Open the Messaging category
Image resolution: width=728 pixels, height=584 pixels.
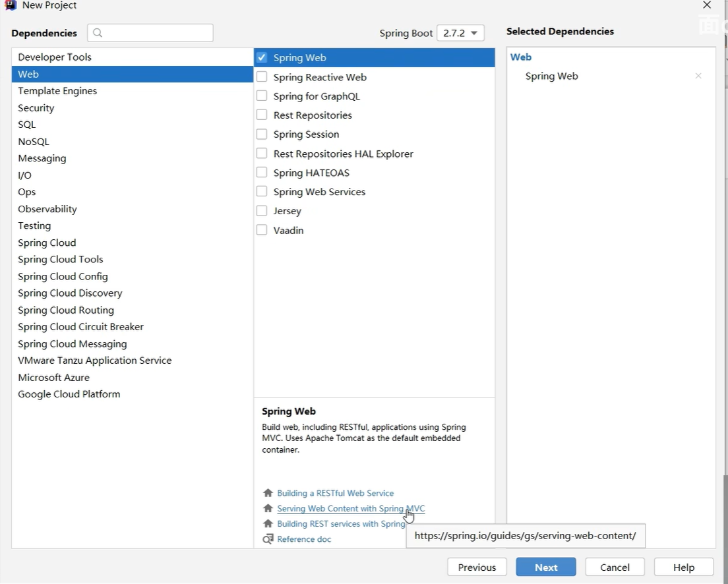(133, 158)
